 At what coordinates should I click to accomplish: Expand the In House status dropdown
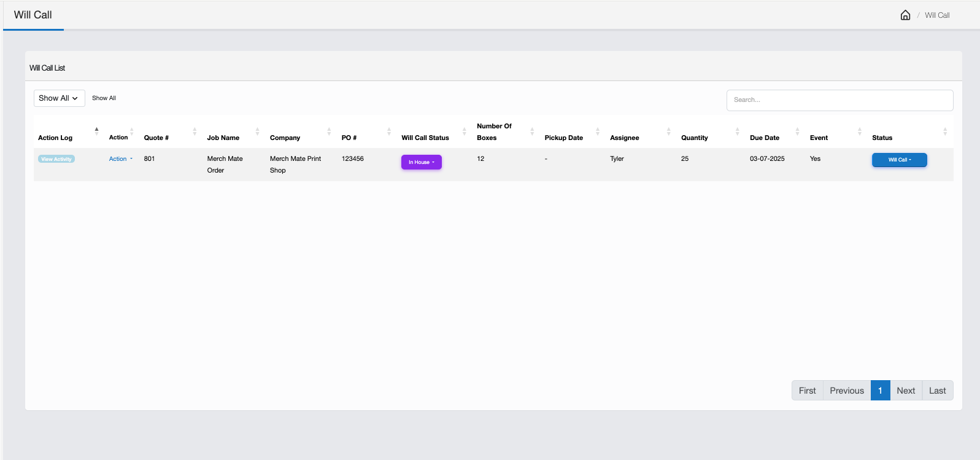[422, 162]
